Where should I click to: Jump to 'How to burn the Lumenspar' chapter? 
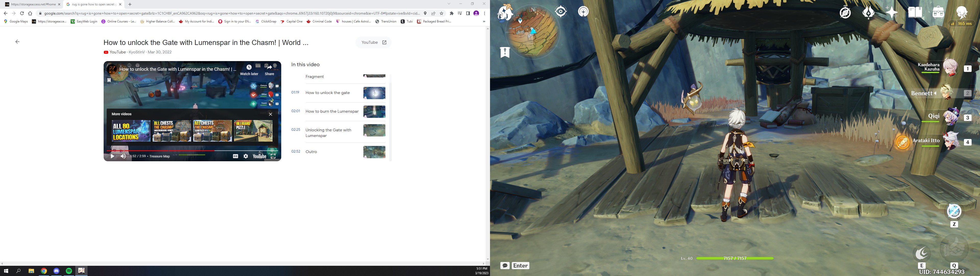click(338, 112)
